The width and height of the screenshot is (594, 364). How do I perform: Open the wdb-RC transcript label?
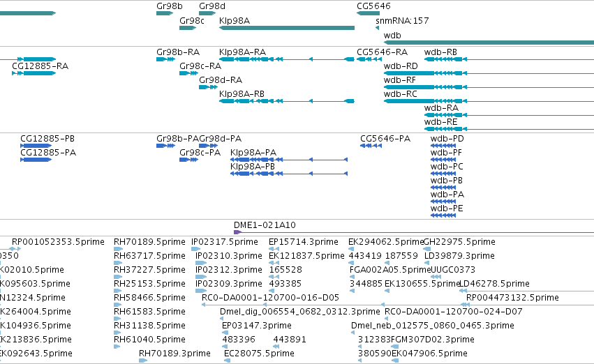click(x=401, y=94)
